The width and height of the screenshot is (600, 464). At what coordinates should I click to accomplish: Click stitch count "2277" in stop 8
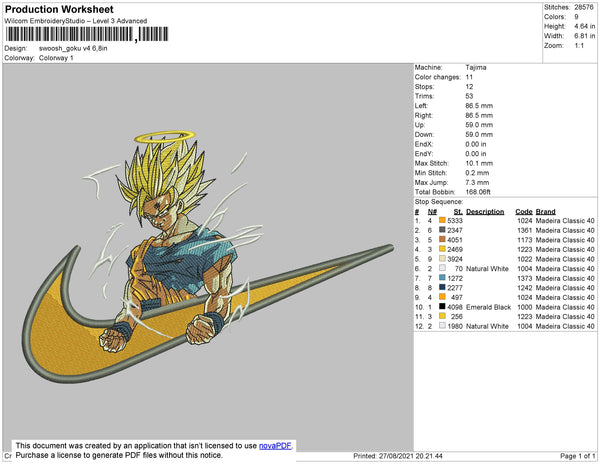455,288
